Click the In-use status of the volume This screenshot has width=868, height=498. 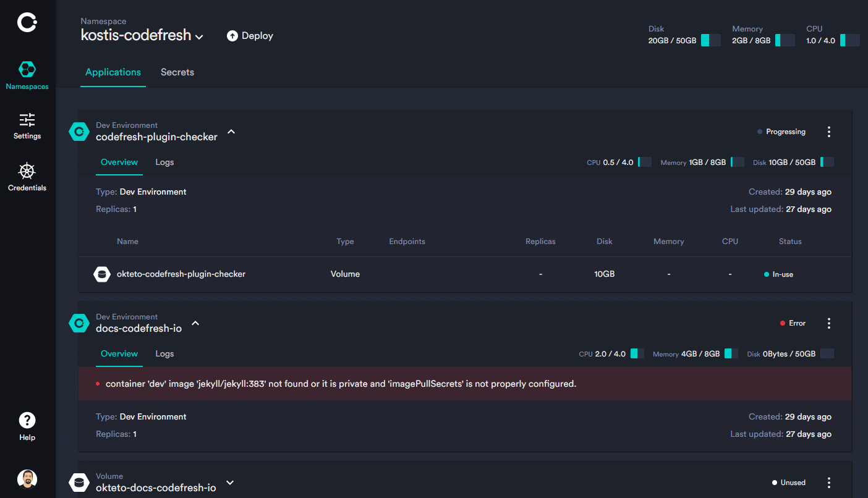778,274
